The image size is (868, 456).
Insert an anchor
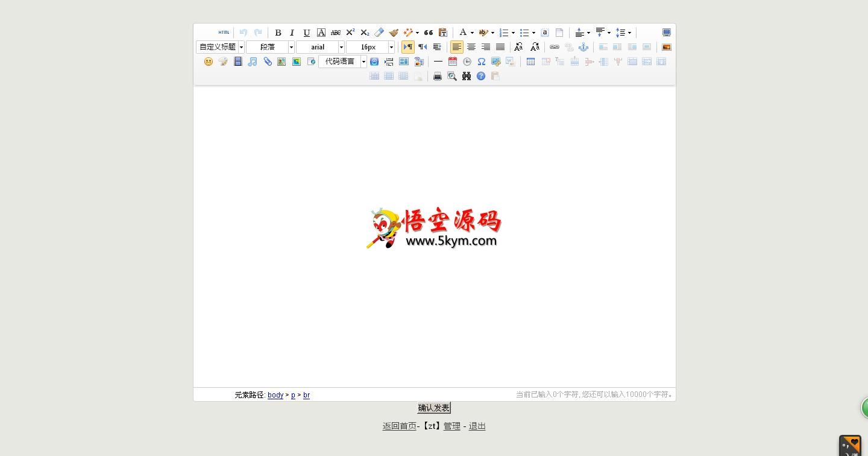pos(583,47)
